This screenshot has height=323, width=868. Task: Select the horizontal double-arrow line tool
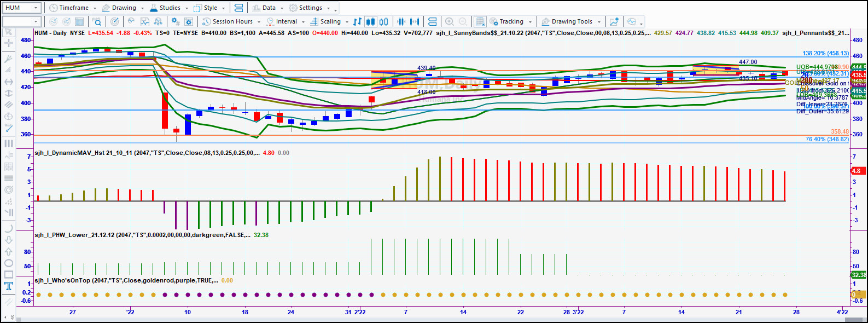click(9, 82)
